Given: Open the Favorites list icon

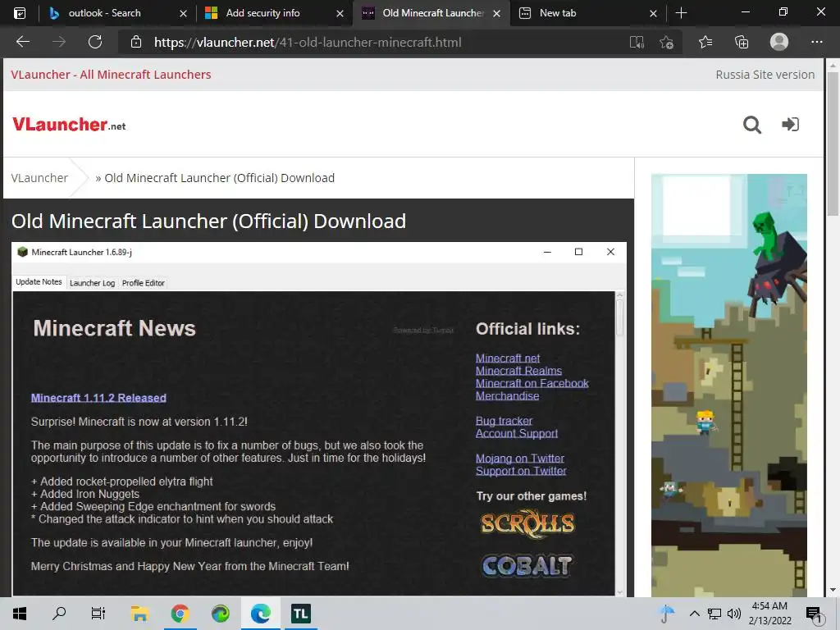Looking at the screenshot, I should [705, 43].
